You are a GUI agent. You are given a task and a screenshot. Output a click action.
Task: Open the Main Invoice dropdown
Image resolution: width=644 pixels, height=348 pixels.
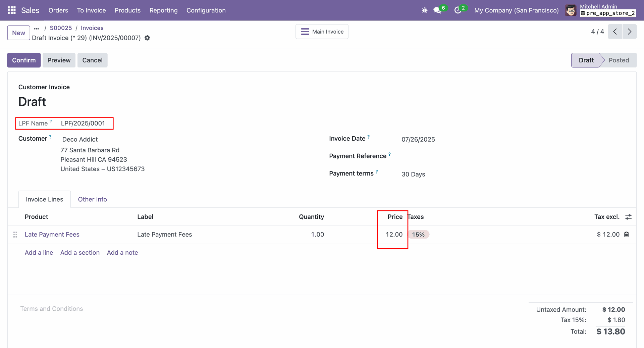click(x=322, y=32)
